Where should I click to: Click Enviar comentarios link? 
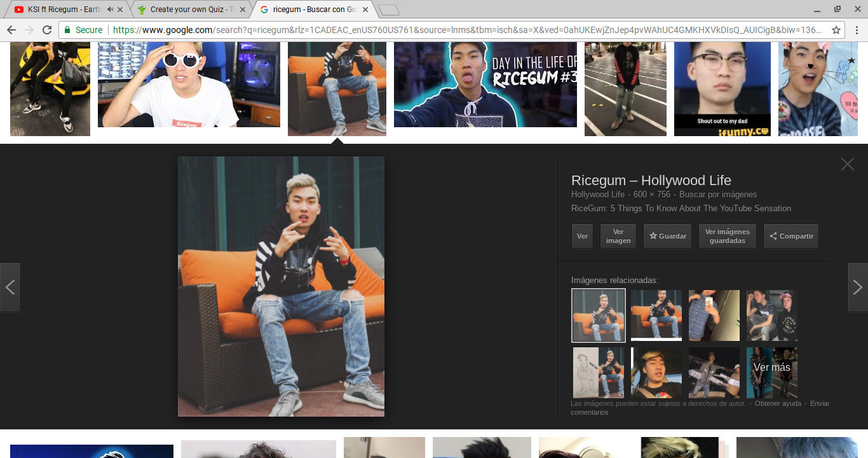pyautogui.click(x=700, y=408)
